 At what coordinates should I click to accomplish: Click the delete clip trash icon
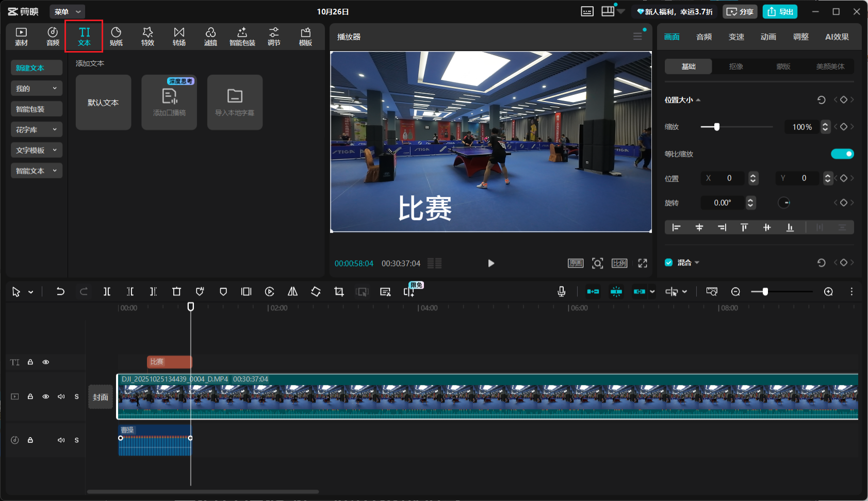(x=176, y=292)
